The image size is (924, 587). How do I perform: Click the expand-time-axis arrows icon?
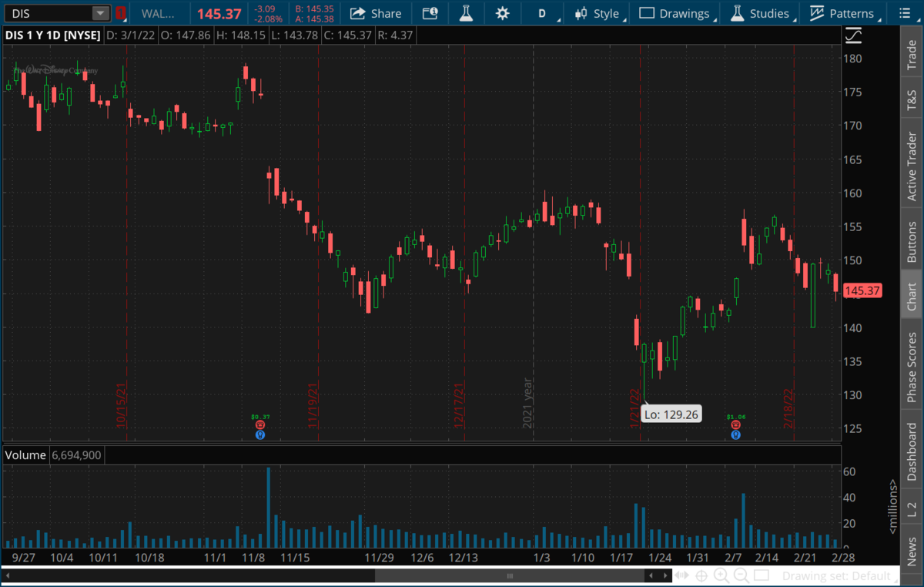point(681,575)
